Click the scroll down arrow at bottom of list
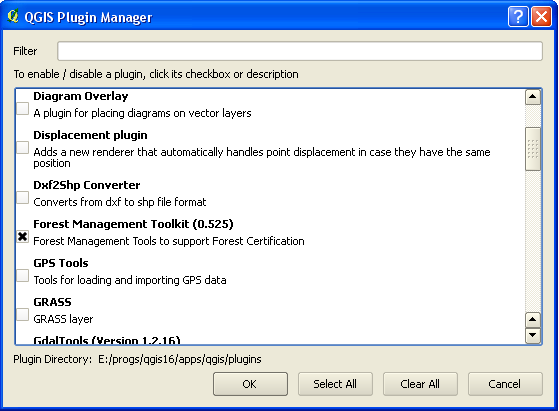Image resolution: width=559 pixels, height=411 pixels. 533,335
